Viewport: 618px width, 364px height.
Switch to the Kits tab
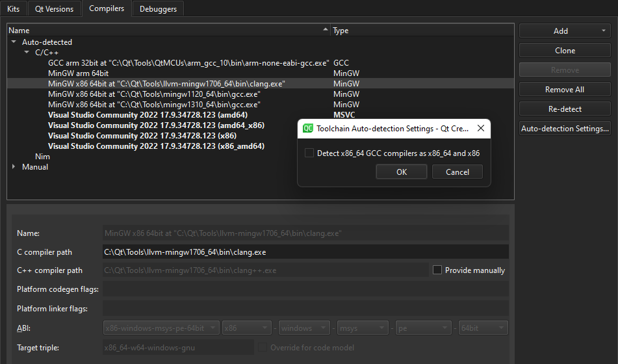(x=14, y=8)
